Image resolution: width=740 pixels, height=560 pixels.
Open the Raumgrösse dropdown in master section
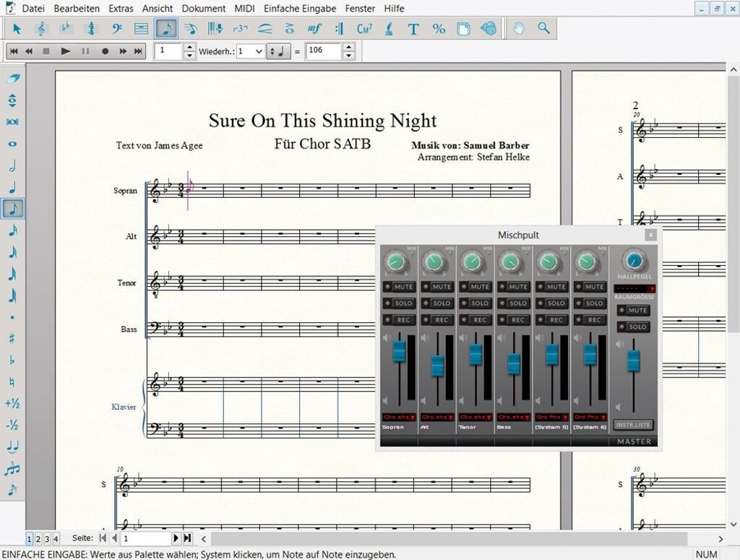click(x=653, y=289)
